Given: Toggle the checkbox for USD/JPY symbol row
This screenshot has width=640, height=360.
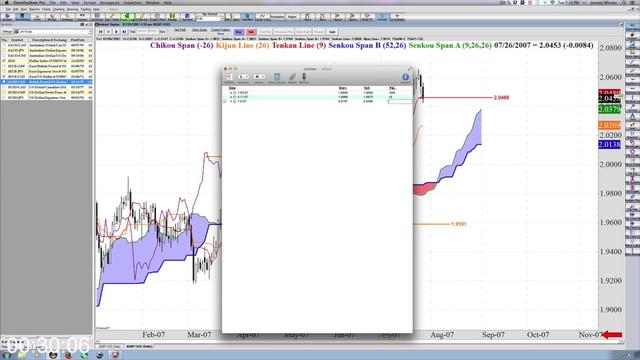Looking at the screenshot, I should 4,98.
